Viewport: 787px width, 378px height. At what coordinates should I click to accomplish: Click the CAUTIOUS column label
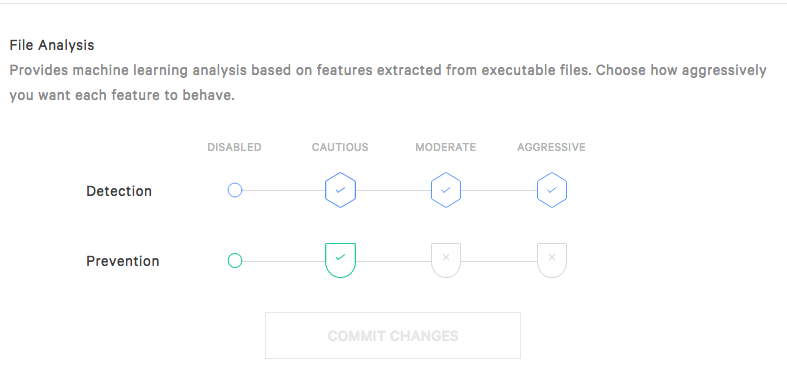point(340,147)
